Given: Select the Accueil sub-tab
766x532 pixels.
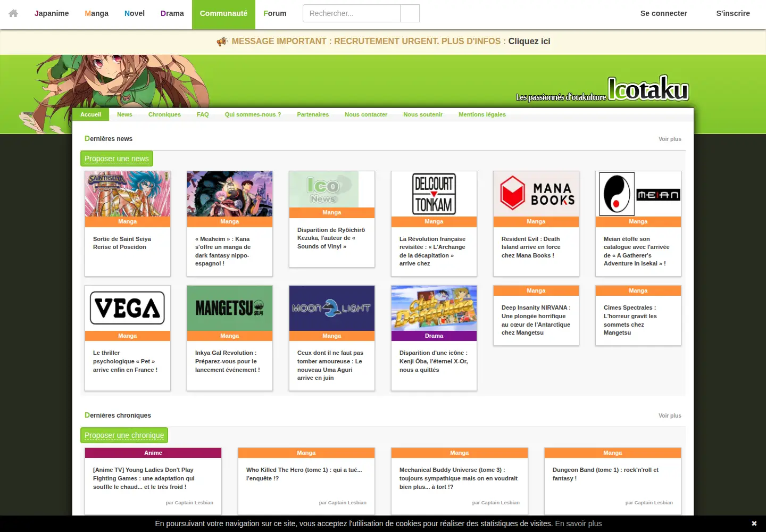Looking at the screenshot, I should click(90, 114).
